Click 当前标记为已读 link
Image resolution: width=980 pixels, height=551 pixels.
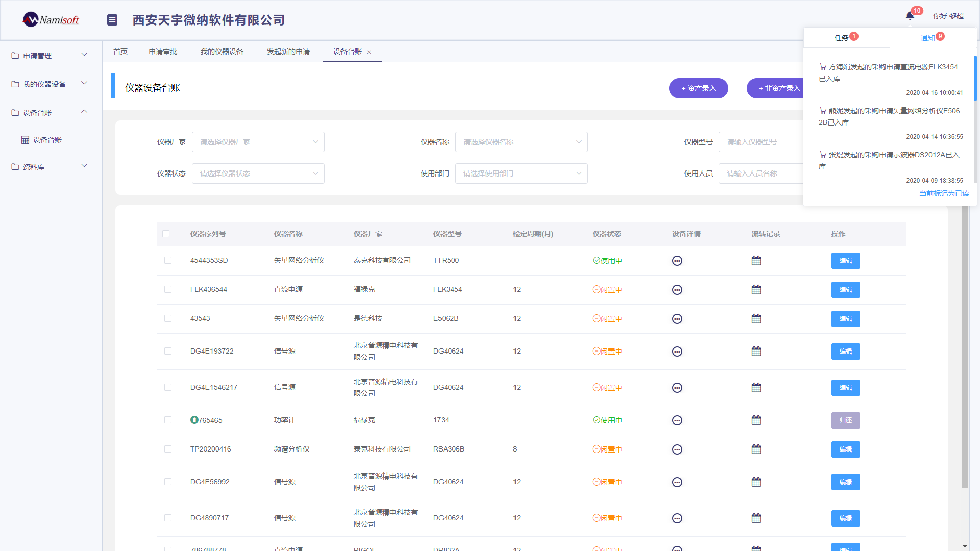[x=944, y=193]
